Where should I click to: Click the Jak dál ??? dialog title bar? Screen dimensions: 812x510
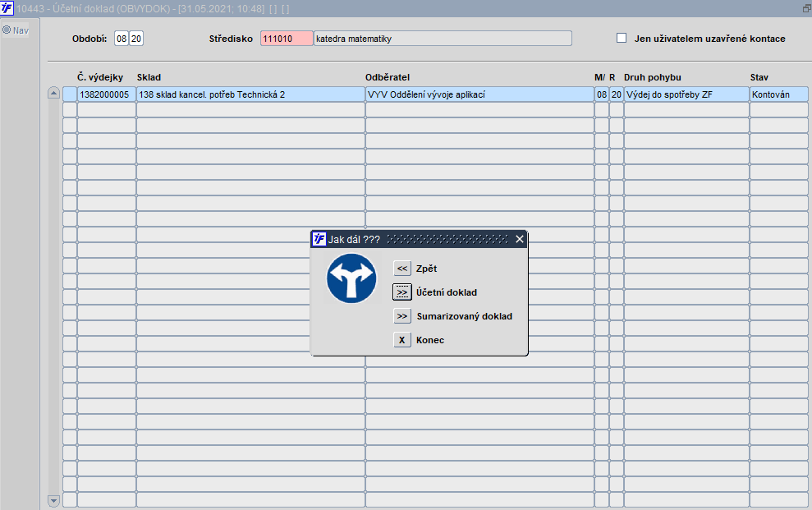tap(419, 239)
